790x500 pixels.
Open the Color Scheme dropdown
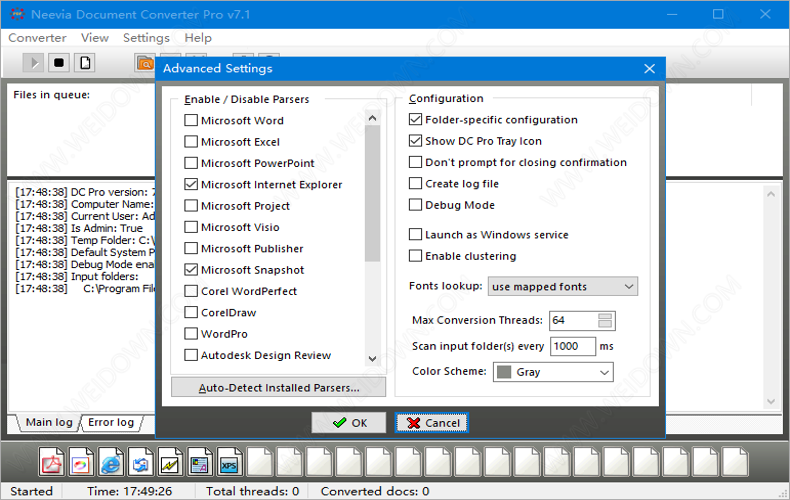coord(553,372)
